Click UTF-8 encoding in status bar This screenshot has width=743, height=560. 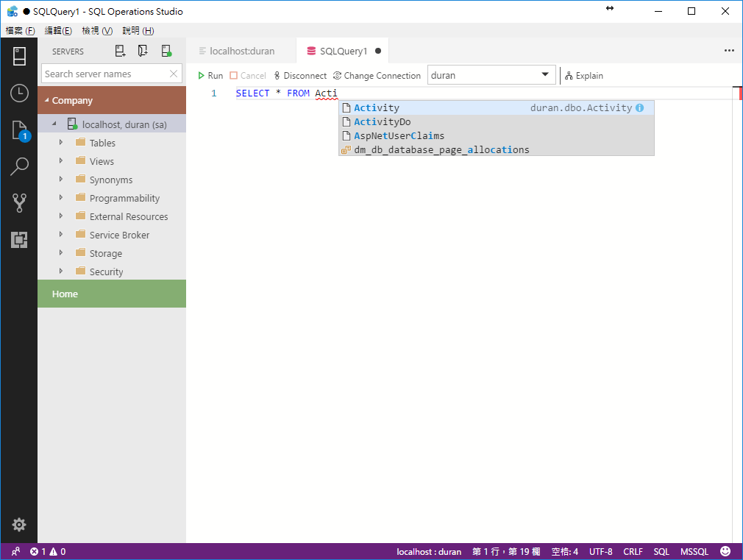coord(601,551)
